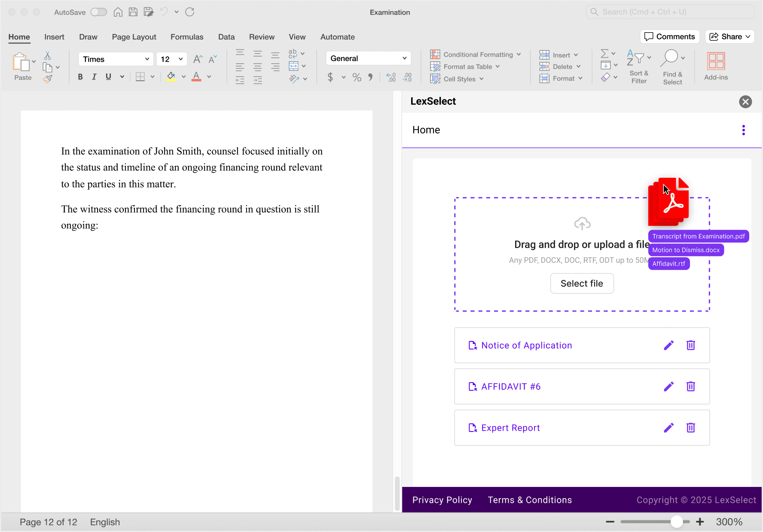Click the Format Painter brush icon

pos(48,79)
